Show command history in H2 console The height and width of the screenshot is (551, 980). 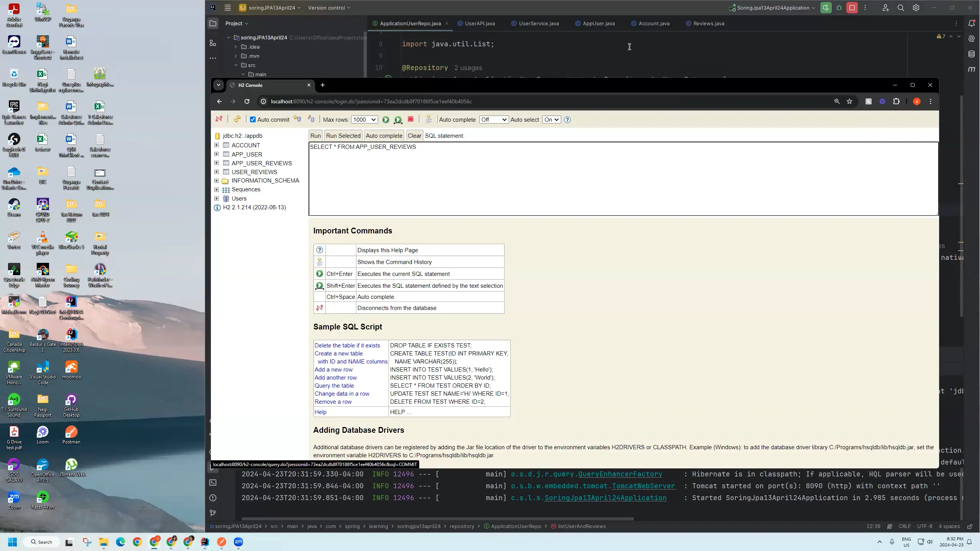point(428,119)
